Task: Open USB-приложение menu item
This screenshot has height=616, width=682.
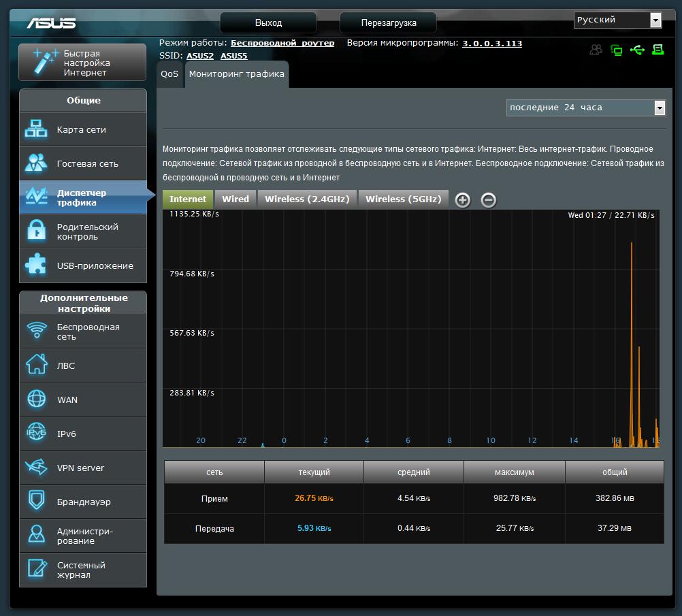Action: [83, 265]
